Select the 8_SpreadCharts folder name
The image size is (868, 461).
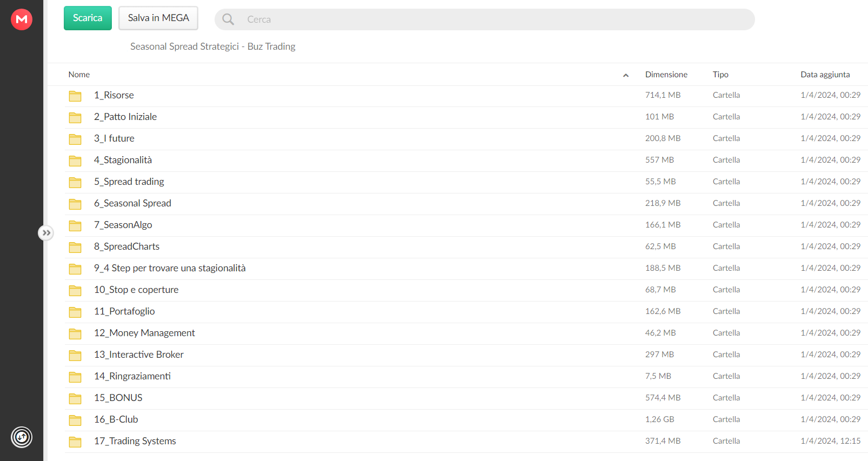pyautogui.click(x=127, y=246)
